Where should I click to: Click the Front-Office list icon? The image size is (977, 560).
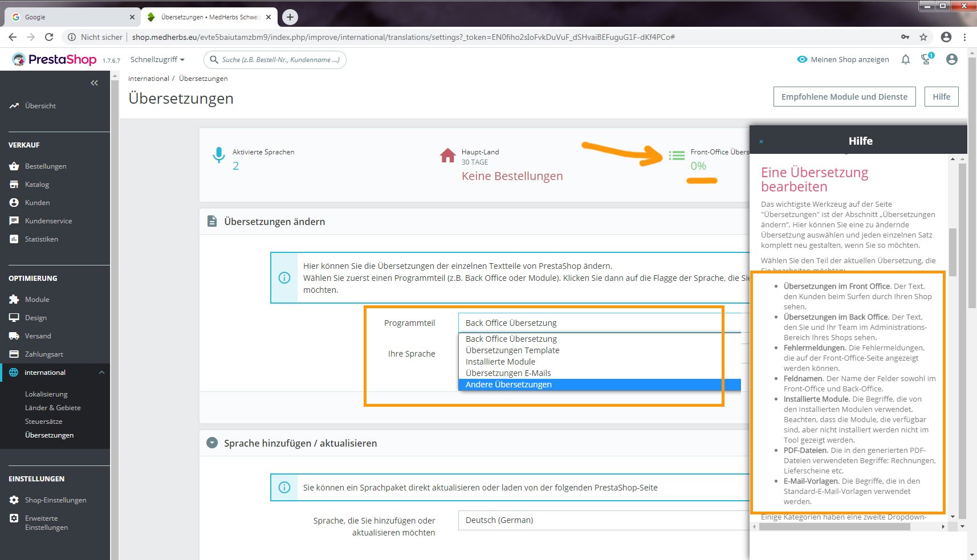click(x=677, y=155)
